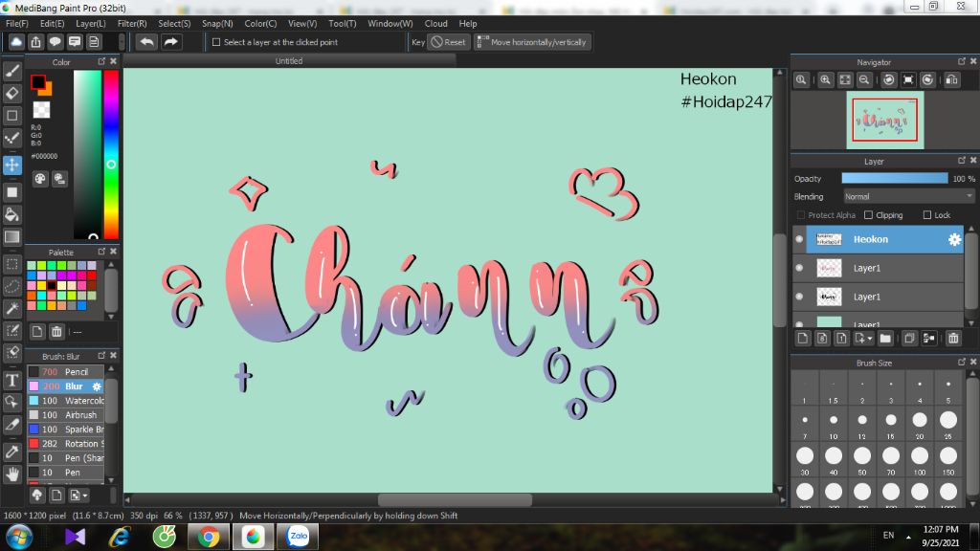Click the share/export icon in toolbar
Screen dimensions: 980x551
35,42
